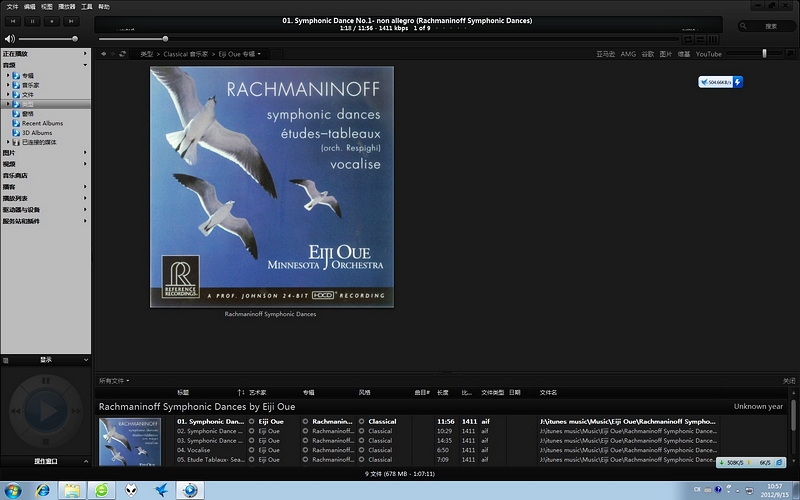This screenshot has width=800, height=500.
Task: Adjust the volume slider knob
Action: (x=75, y=39)
